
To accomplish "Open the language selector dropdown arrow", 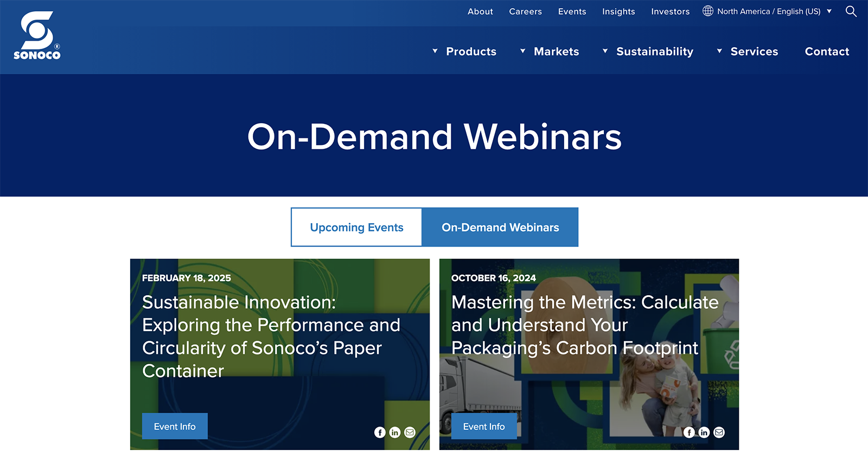I will pyautogui.click(x=829, y=11).
